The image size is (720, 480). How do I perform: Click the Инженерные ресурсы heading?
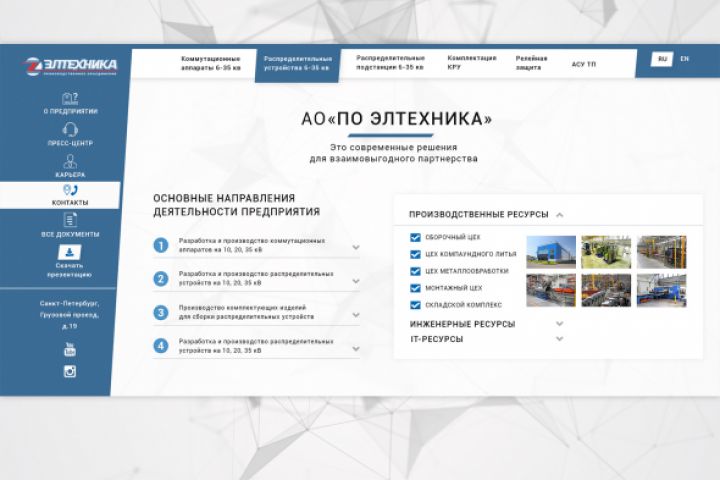coord(462,324)
